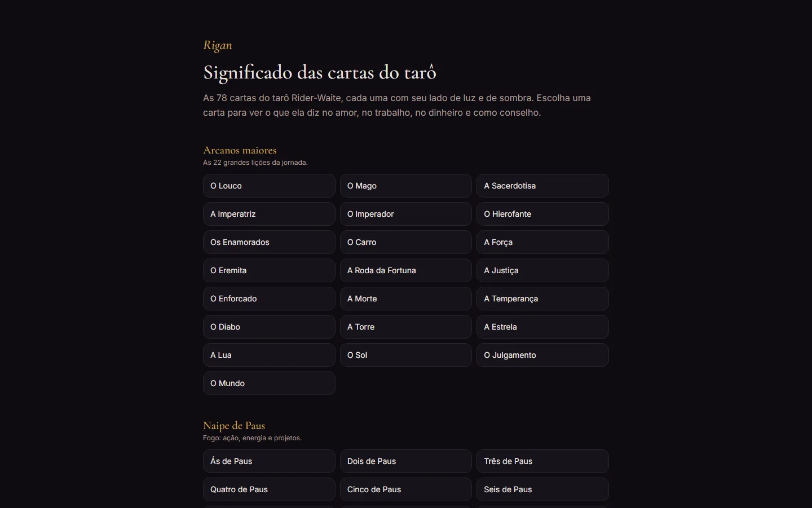This screenshot has height=508, width=812.
Task: Open the A Temperança card
Action: click(x=542, y=299)
